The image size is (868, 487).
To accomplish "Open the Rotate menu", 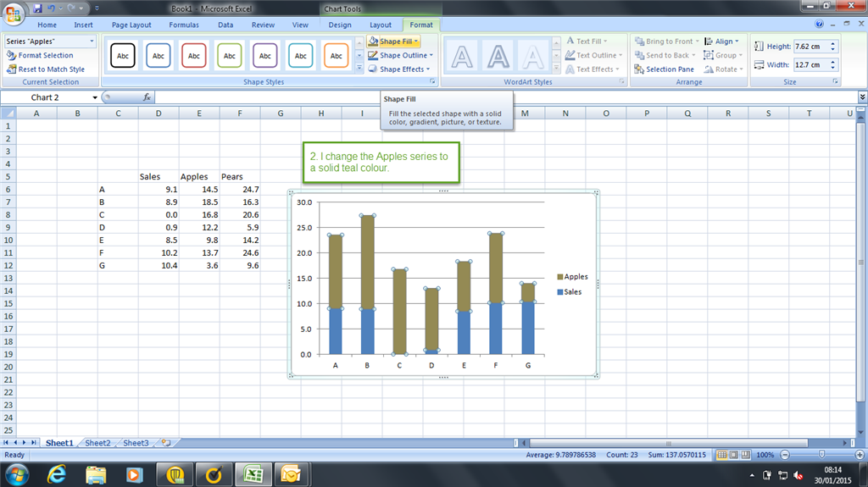I will click(724, 69).
